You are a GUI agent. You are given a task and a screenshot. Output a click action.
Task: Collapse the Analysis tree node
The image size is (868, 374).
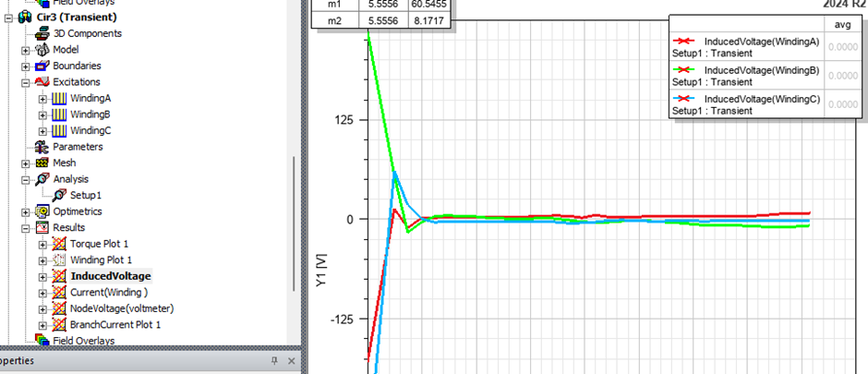point(26,180)
